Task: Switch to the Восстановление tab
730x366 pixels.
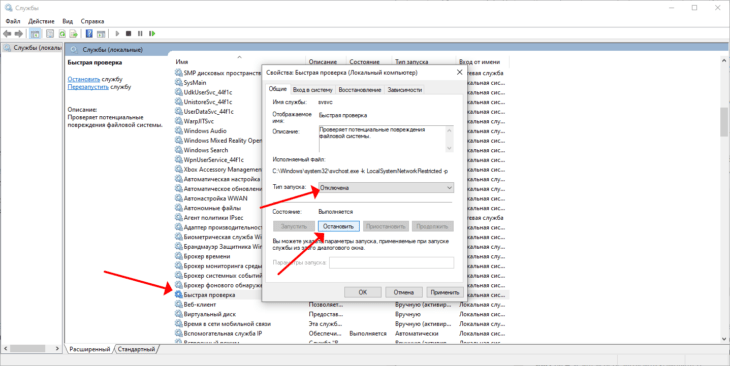Action: pyautogui.click(x=360, y=90)
